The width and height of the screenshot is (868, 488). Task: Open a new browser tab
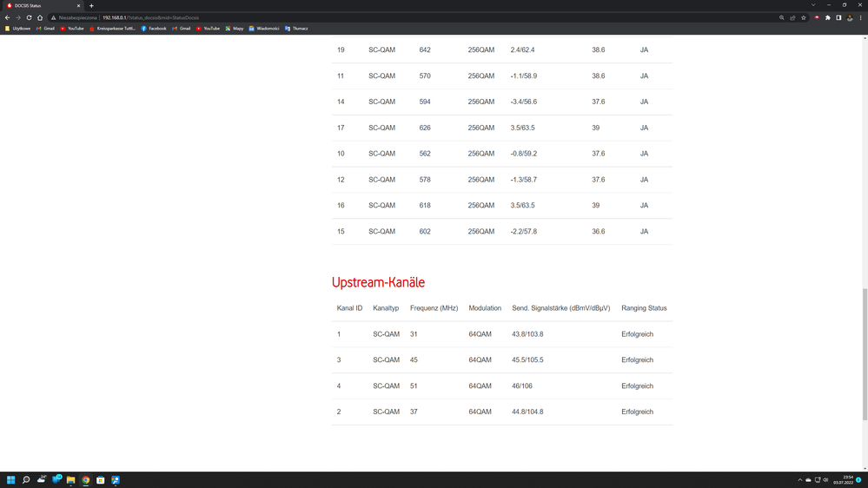[x=91, y=5]
